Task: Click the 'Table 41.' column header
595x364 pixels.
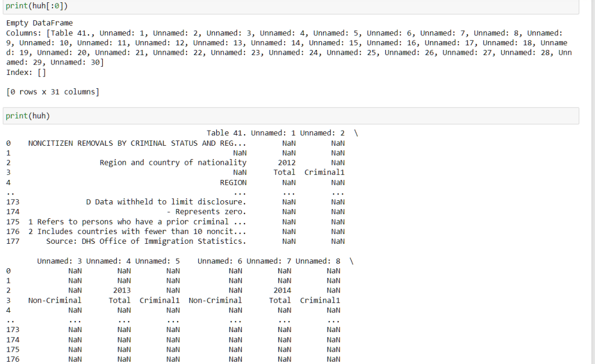Action: 226,133
